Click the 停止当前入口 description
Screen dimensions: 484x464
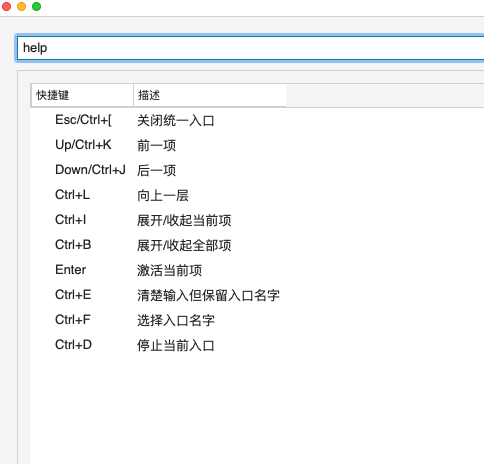point(176,345)
